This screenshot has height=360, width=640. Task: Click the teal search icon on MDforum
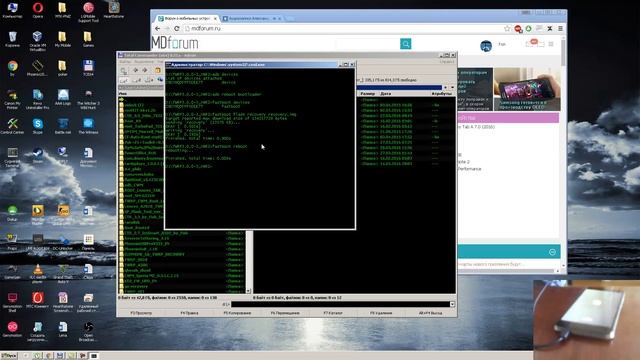tap(405, 44)
